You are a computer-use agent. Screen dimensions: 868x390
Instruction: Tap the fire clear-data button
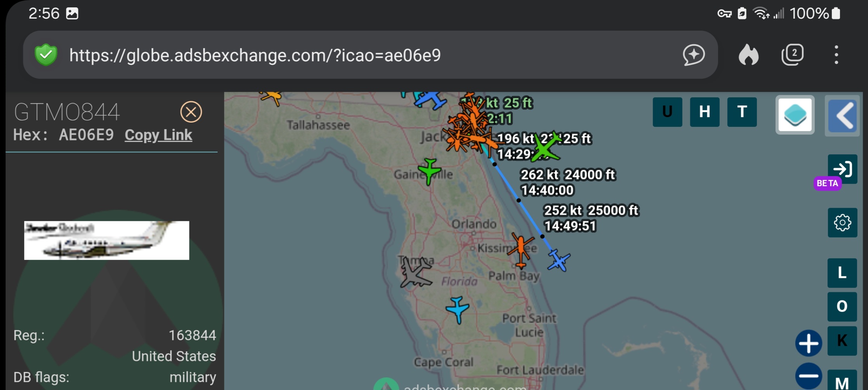pyautogui.click(x=749, y=55)
